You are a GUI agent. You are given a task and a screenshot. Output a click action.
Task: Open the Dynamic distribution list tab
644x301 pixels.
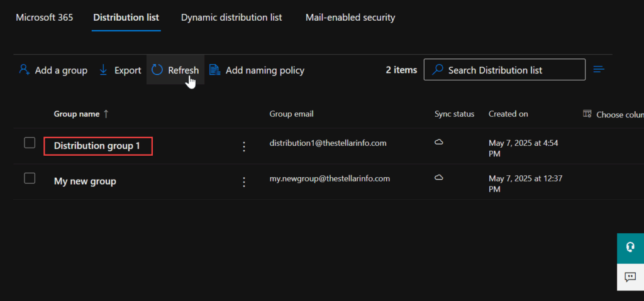[x=231, y=17]
